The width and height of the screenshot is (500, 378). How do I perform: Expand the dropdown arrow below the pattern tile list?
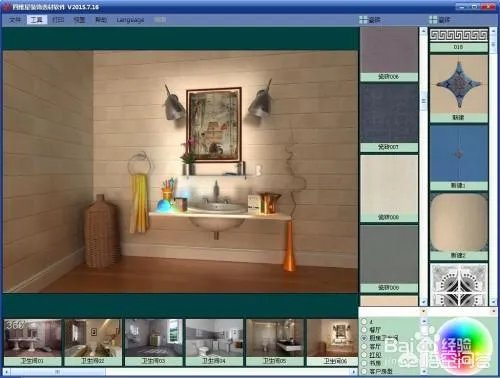tap(494, 311)
